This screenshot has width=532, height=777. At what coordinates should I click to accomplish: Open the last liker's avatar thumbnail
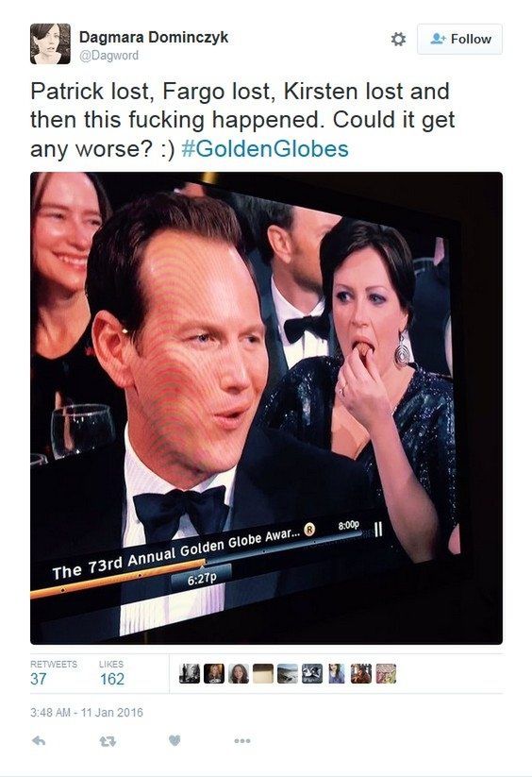(386, 674)
